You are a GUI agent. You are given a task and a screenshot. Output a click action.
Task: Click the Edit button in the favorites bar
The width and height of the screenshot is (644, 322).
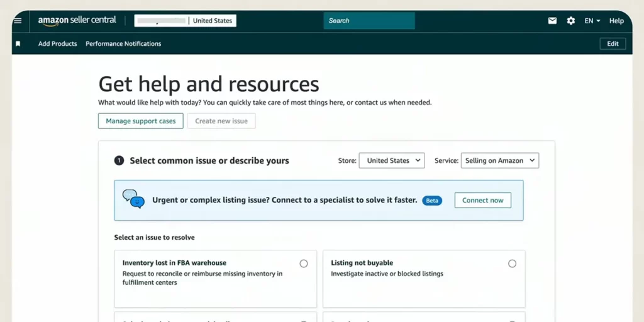point(613,44)
